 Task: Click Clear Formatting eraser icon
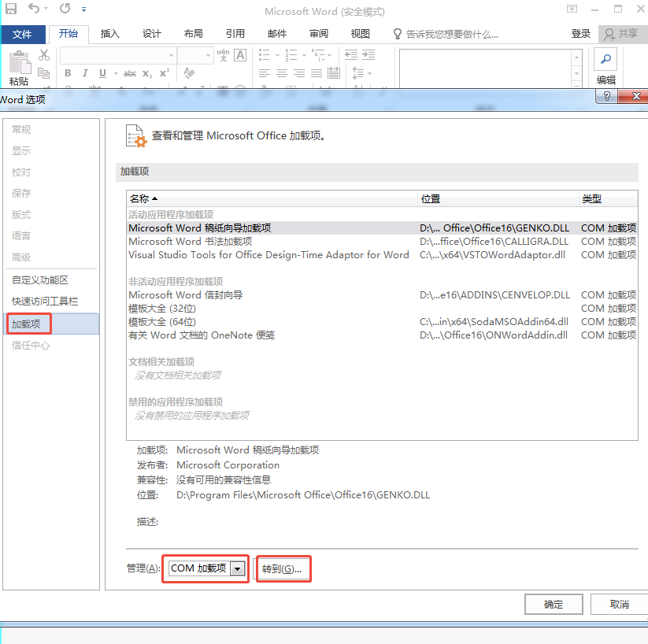click(x=189, y=73)
